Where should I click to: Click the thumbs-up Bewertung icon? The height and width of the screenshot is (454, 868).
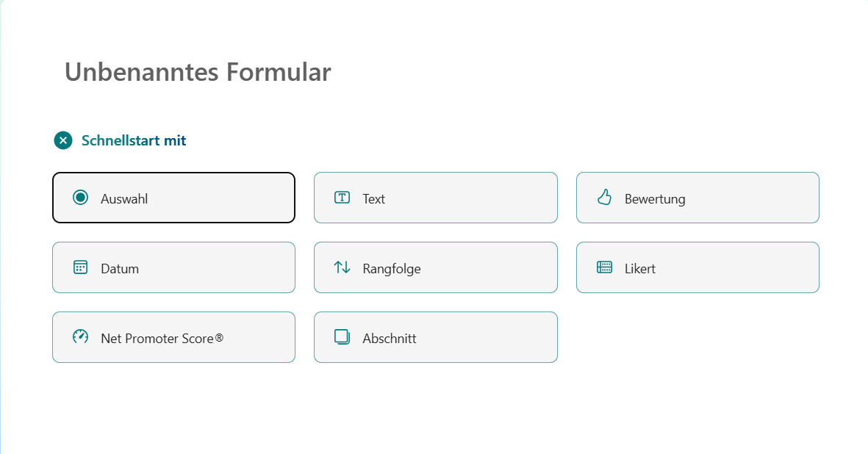tap(604, 197)
